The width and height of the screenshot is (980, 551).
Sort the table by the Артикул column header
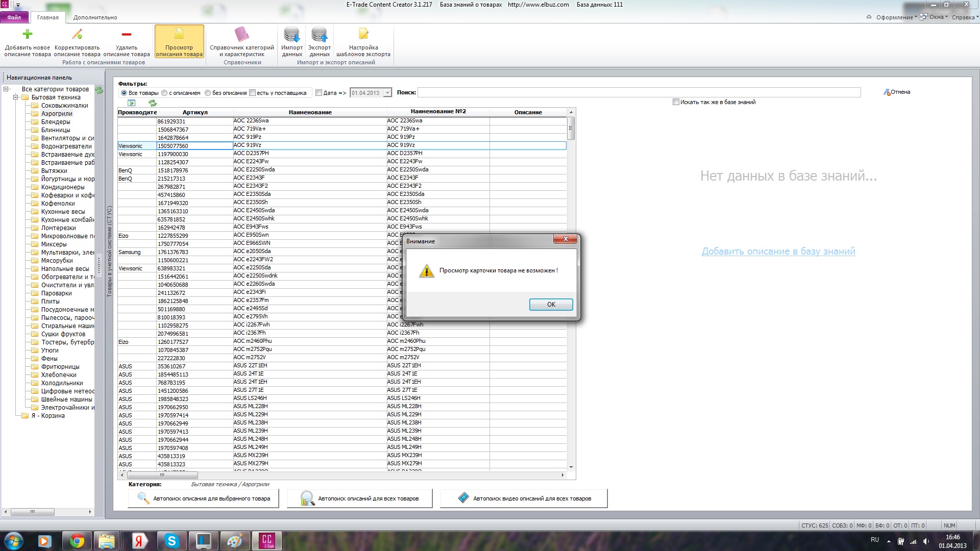(x=195, y=112)
